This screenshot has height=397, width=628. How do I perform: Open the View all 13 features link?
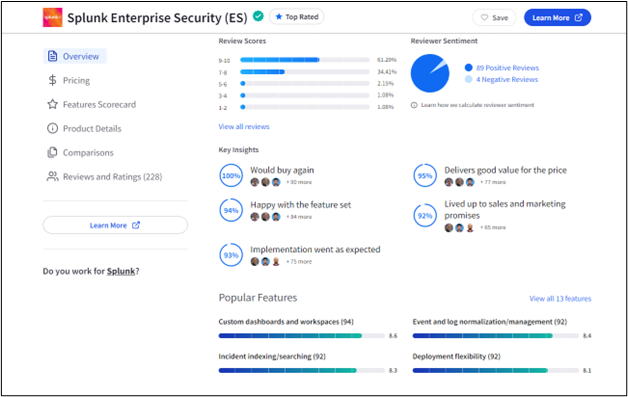pos(560,298)
